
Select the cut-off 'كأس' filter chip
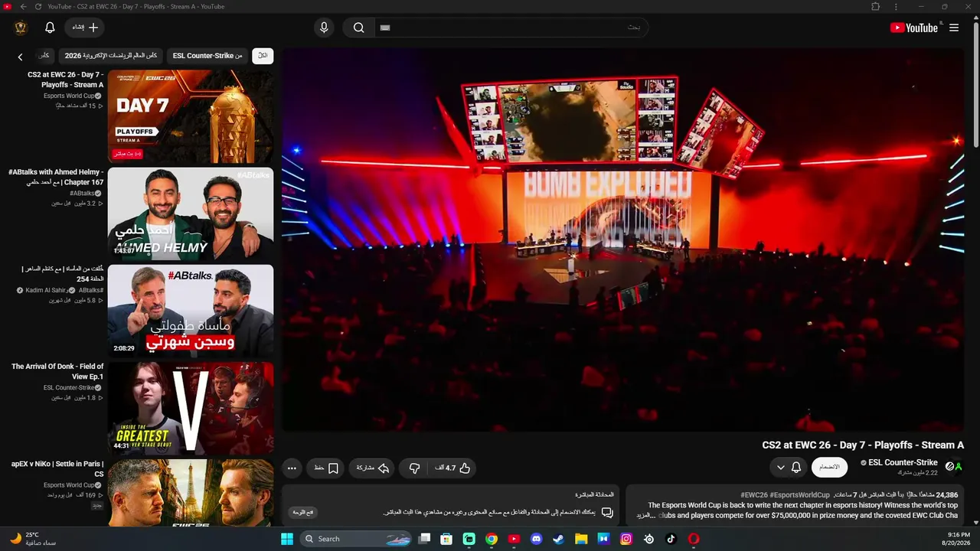[45, 56]
